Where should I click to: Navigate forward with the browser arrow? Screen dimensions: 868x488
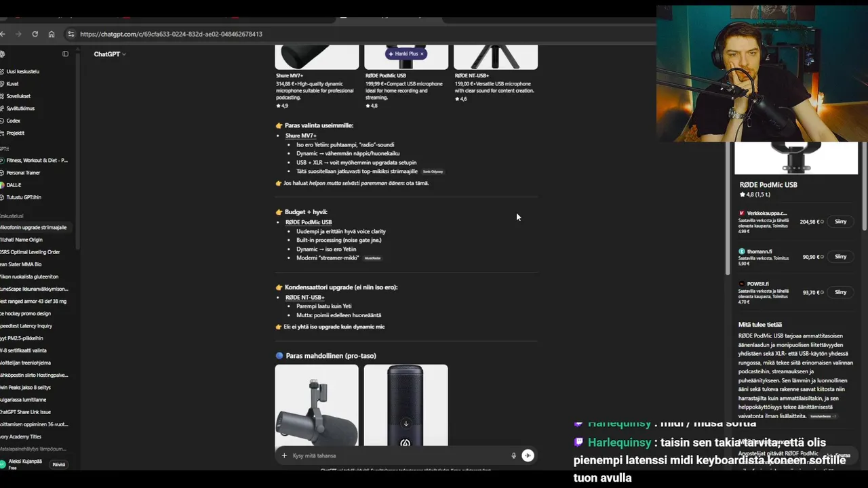pos(18,34)
